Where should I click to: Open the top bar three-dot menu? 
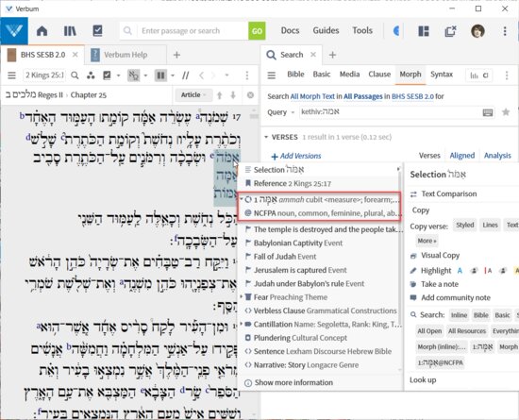pos(505,31)
